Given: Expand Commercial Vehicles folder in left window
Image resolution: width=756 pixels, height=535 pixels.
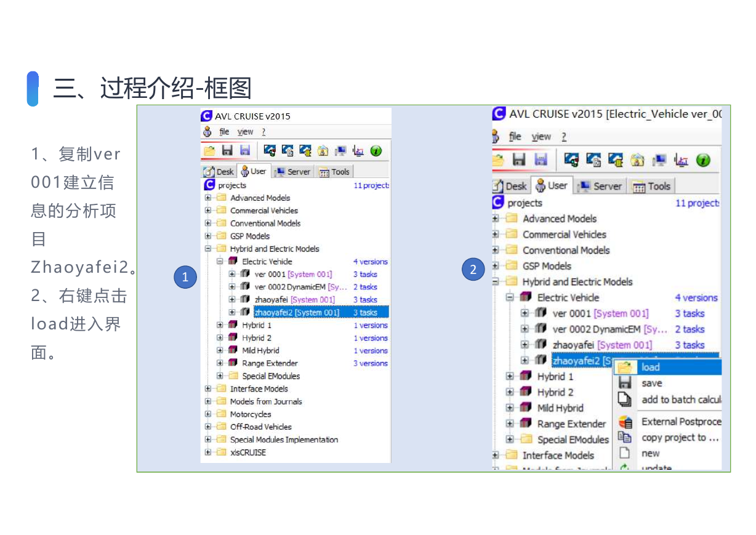Looking at the screenshot, I should pos(208,211).
